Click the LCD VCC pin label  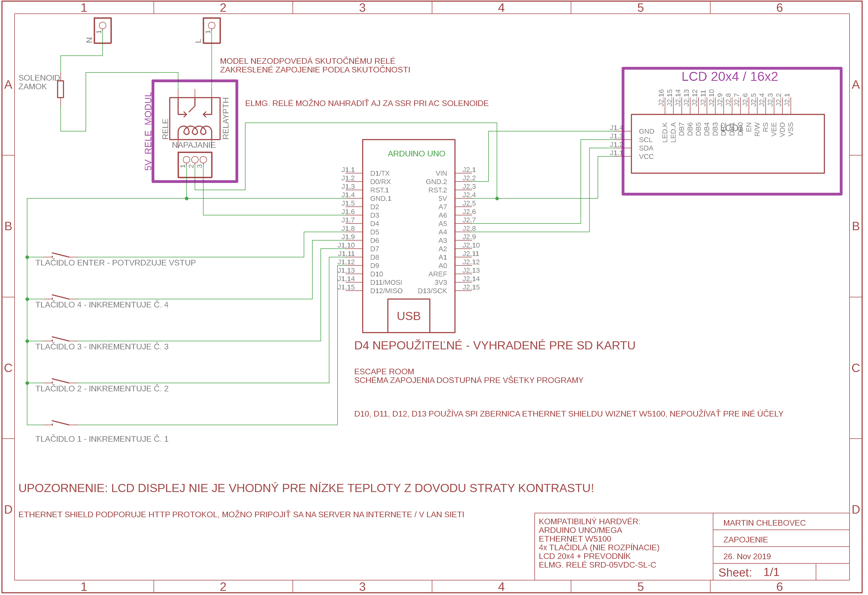point(646,156)
